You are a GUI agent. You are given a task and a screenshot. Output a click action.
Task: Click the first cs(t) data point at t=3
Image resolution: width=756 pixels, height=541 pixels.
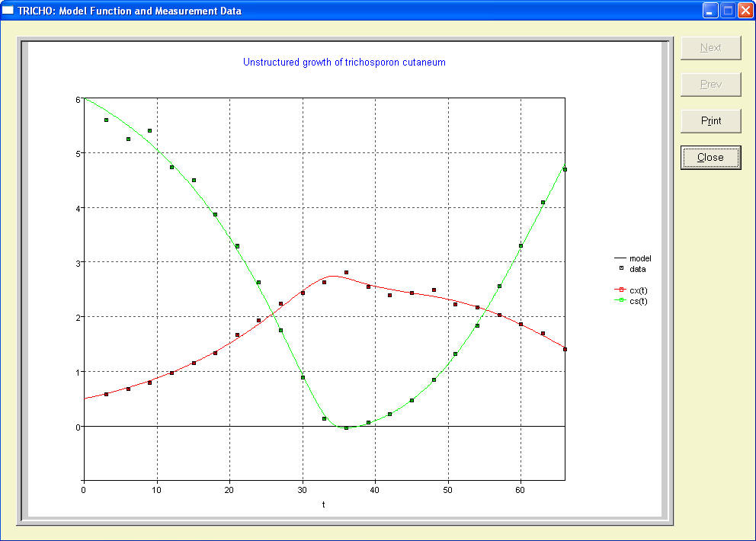(106, 120)
